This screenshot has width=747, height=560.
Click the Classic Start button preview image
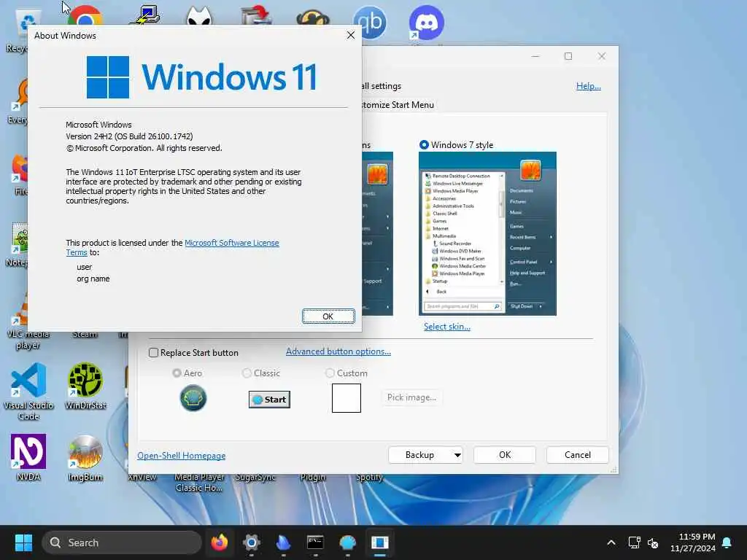coord(269,400)
